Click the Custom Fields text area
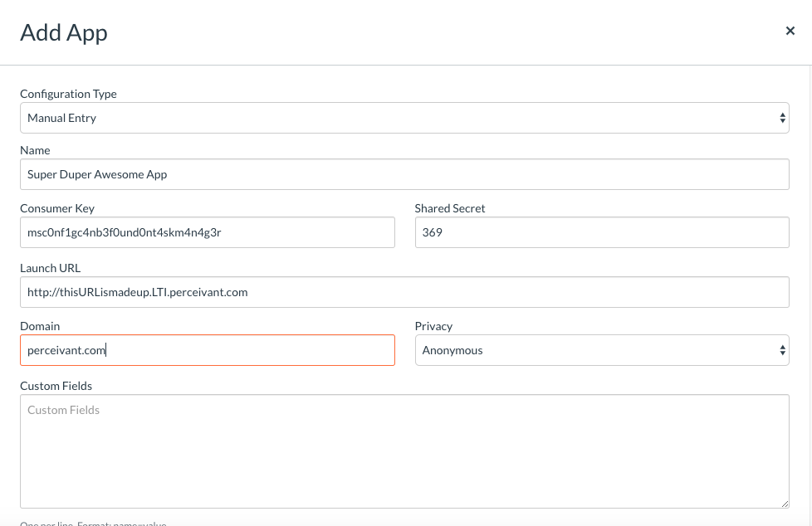 404,451
